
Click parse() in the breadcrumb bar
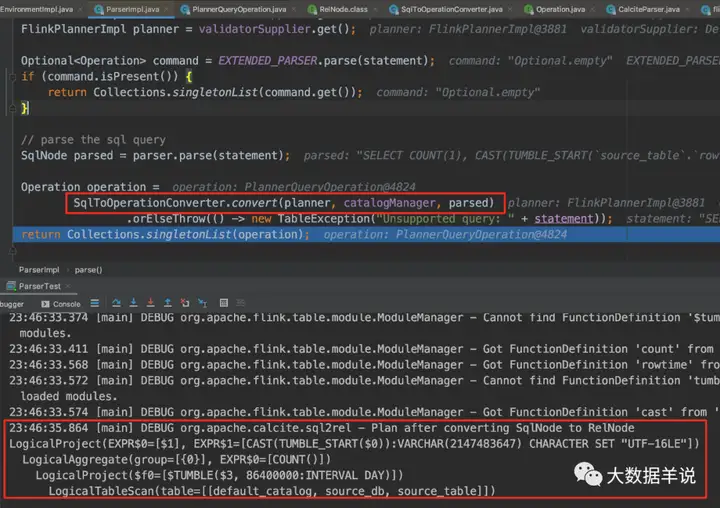coord(88,270)
